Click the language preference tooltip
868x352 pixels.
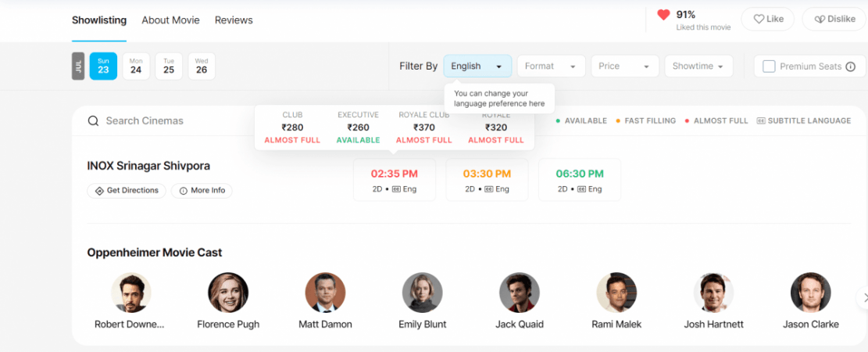(x=499, y=99)
